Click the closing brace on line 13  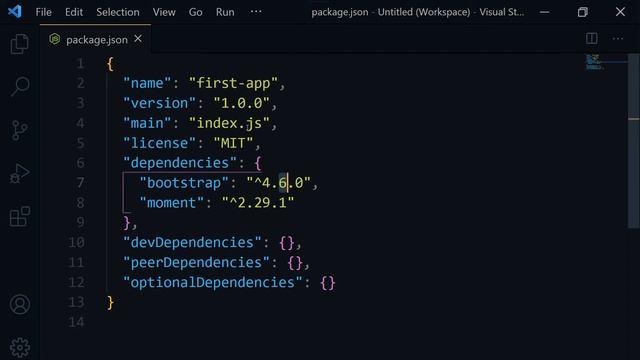pos(110,303)
